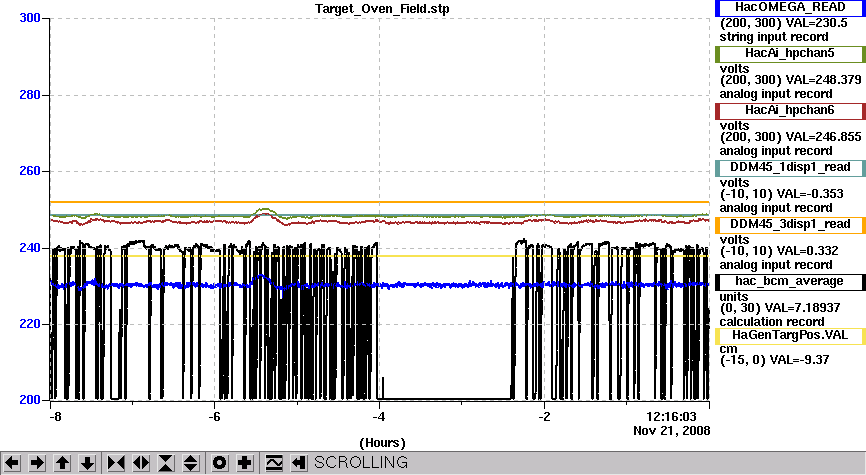This screenshot has width=866, height=475.
Task: Click the -2 label on the time axis
Action: pyautogui.click(x=544, y=416)
